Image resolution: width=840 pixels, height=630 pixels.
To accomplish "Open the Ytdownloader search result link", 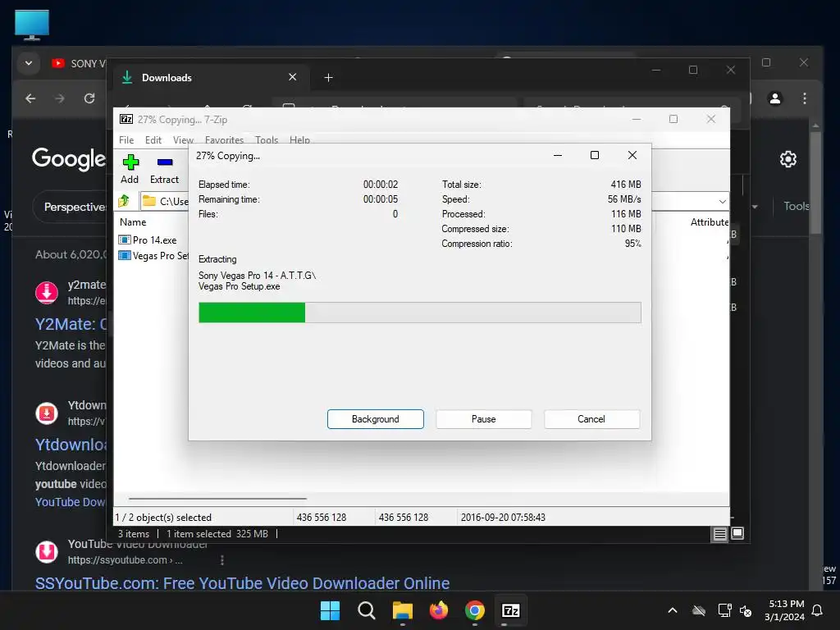I will pyautogui.click(x=71, y=445).
